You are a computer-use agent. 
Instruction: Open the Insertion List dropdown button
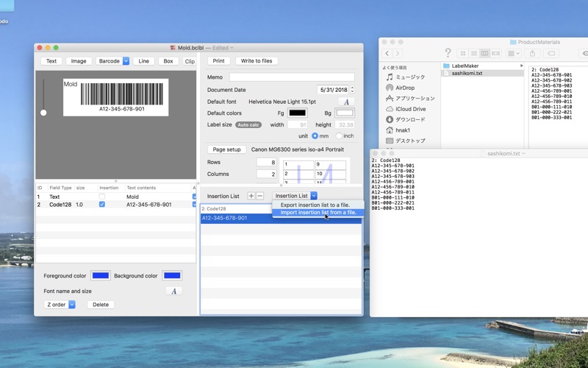(314, 196)
